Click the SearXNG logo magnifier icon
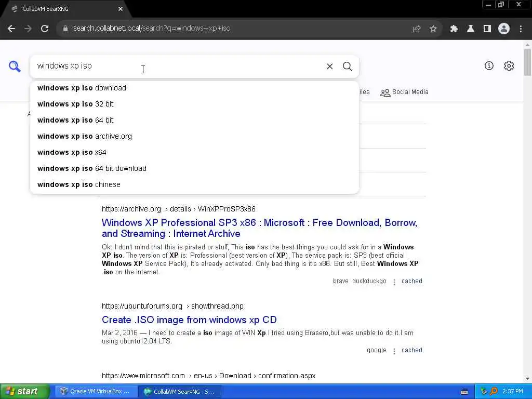The width and height of the screenshot is (532, 399). pos(15,66)
